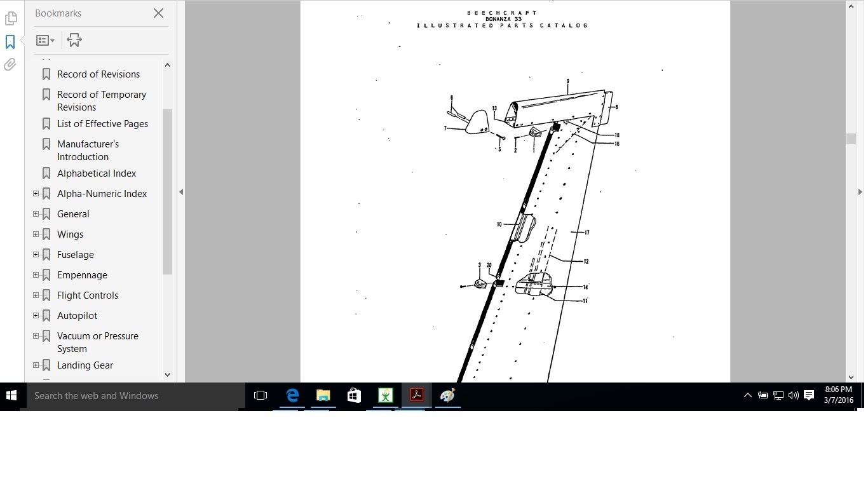This screenshot has height=488, width=868.
Task: Expand the Landing Gear bookmark node
Action: click(36, 365)
